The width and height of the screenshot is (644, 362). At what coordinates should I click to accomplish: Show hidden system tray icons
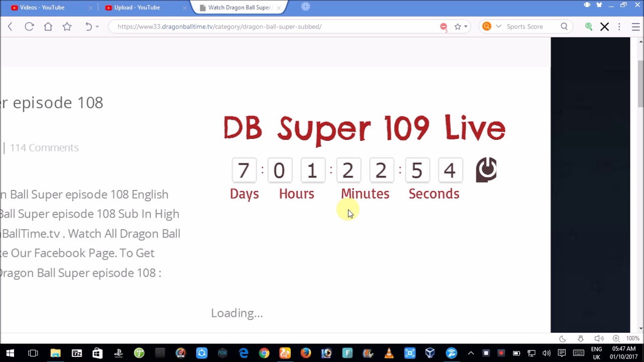(x=471, y=353)
